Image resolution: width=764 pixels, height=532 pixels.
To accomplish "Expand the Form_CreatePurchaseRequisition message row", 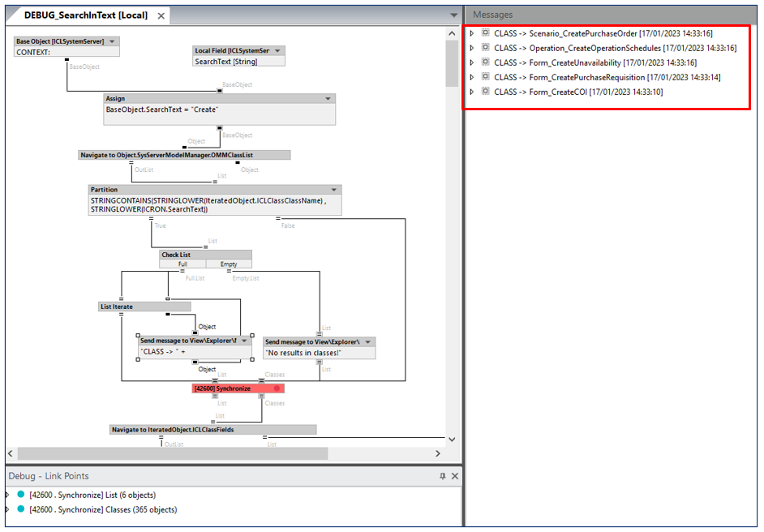I will pos(472,78).
